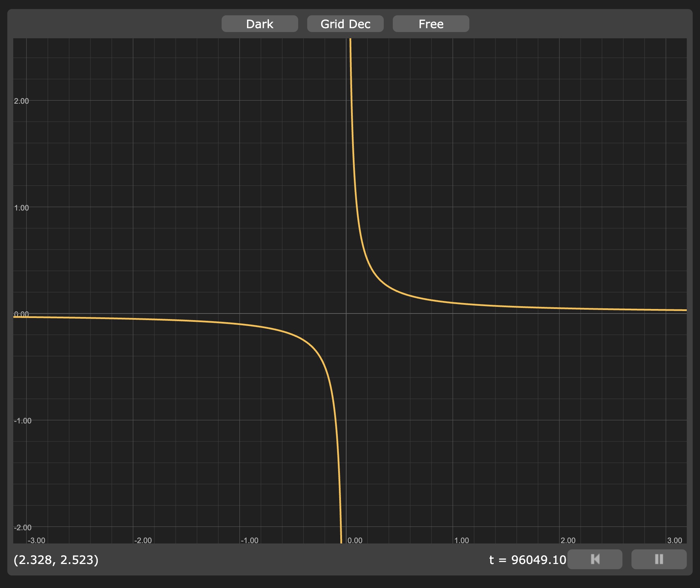Click the y-axis label 2.00 at top left

[22, 101]
